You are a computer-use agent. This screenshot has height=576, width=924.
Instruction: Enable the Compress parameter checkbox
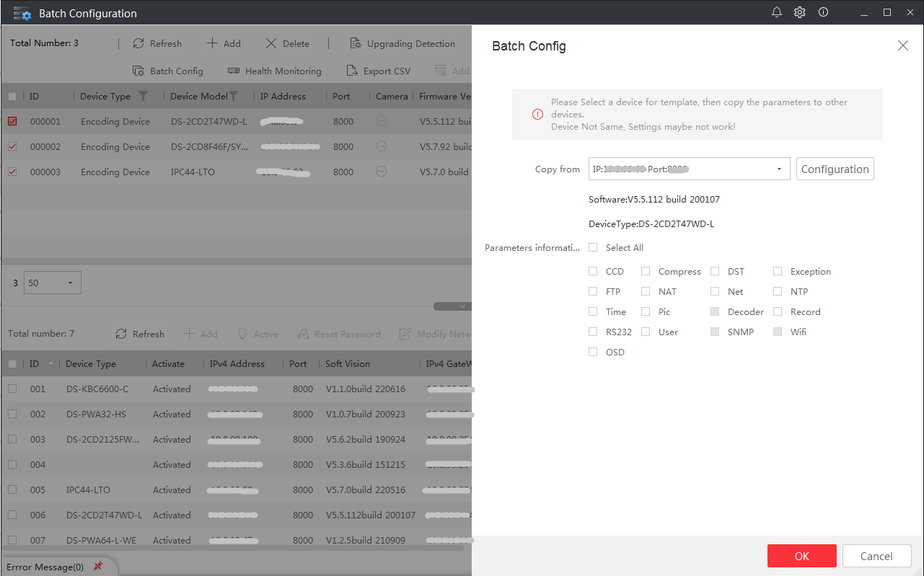(646, 271)
